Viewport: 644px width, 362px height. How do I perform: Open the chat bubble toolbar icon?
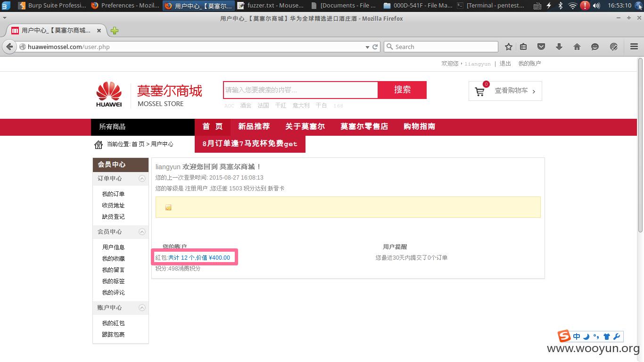(x=595, y=47)
